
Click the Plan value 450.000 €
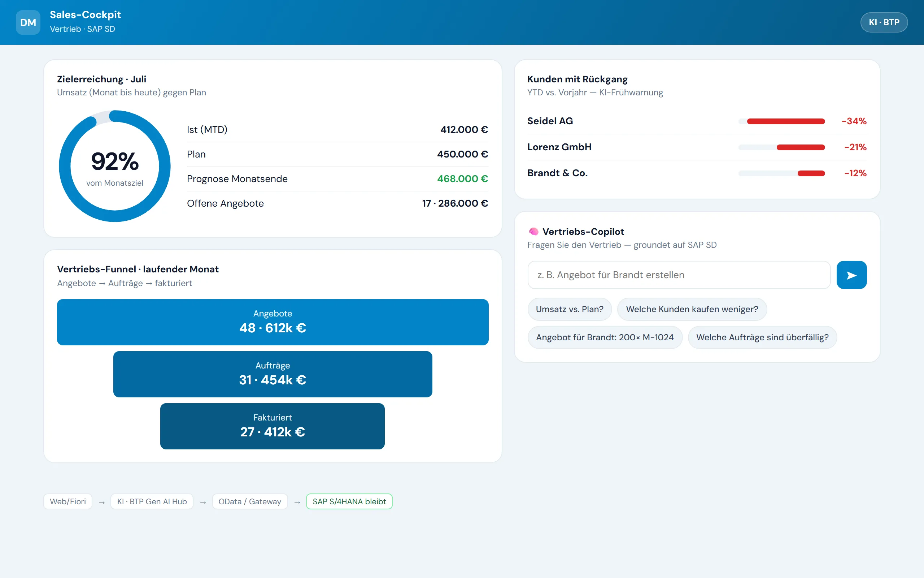coord(462,154)
